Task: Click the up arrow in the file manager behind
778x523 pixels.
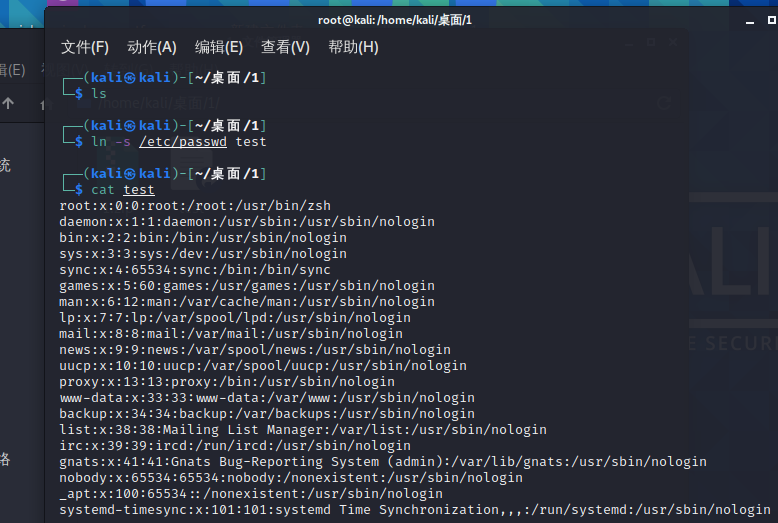Action: 8,103
